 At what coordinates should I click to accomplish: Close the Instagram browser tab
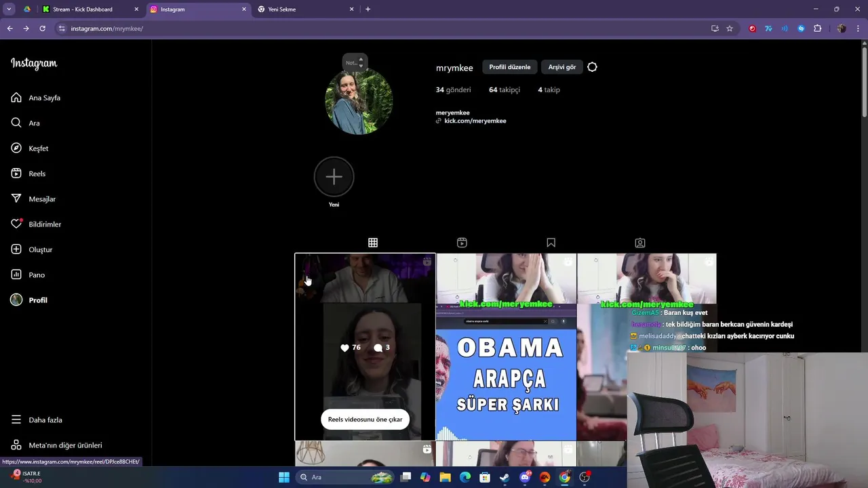click(x=244, y=9)
